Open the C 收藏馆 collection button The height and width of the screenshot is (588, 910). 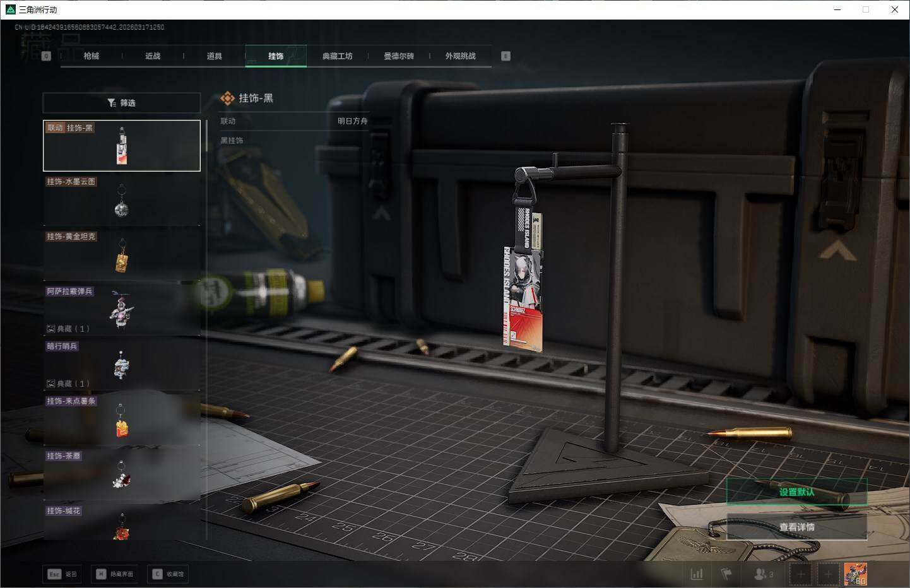point(168,574)
